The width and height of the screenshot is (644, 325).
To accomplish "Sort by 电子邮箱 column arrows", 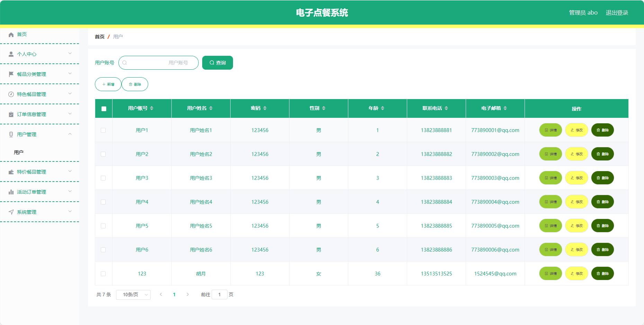I will click(x=505, y=108).
